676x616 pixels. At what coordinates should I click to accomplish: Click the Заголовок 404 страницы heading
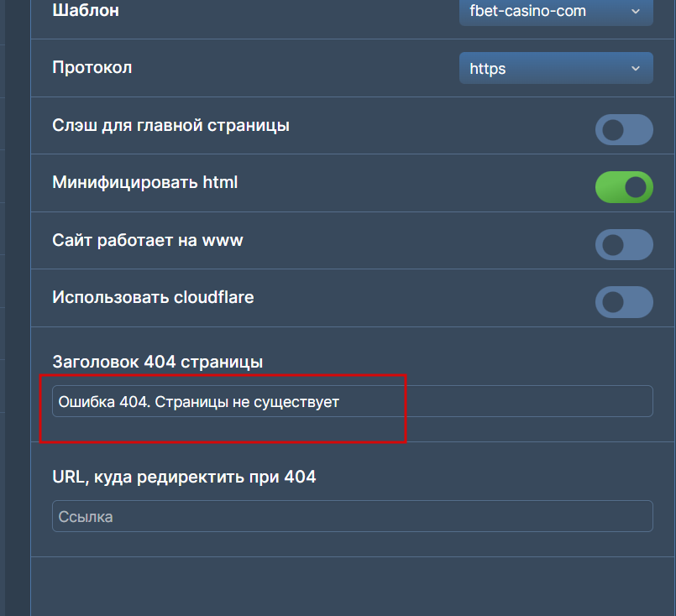157,362
